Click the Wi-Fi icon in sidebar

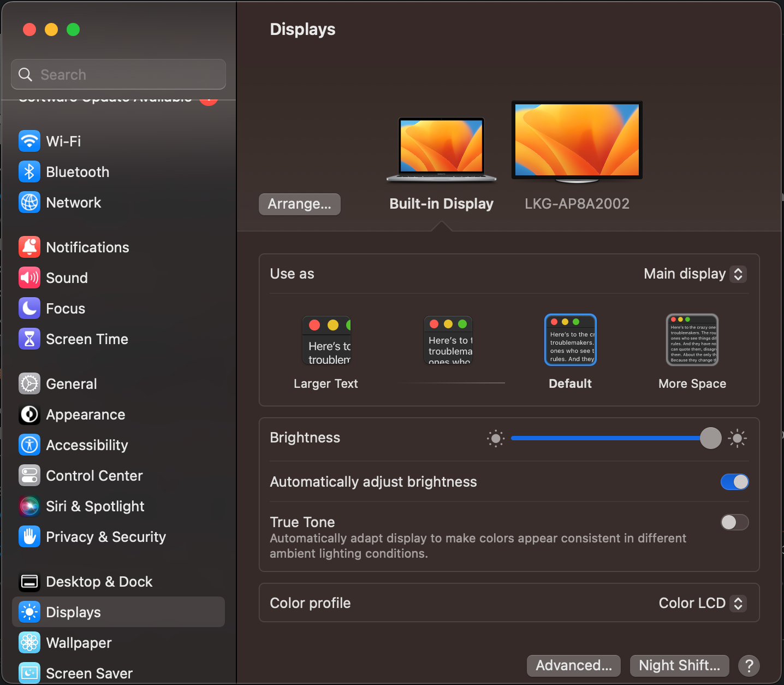pyautogui.click(x=29, y=141)
